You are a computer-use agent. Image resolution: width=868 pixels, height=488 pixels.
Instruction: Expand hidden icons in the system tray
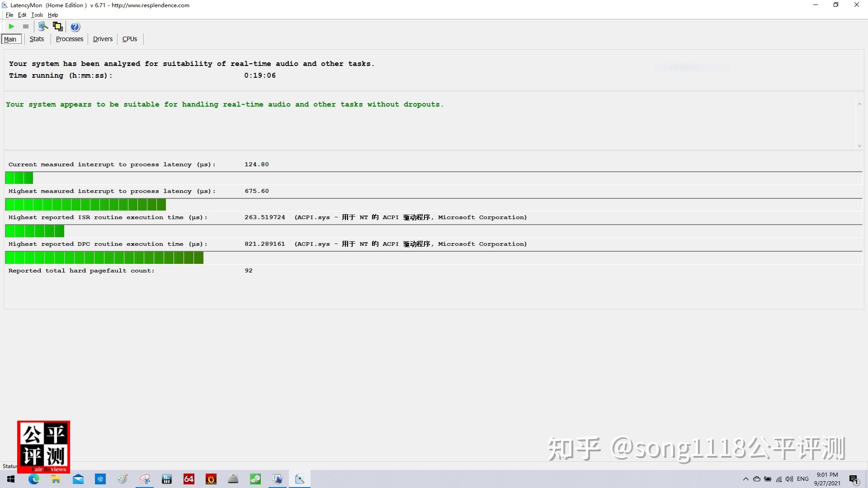pos(746,479)
